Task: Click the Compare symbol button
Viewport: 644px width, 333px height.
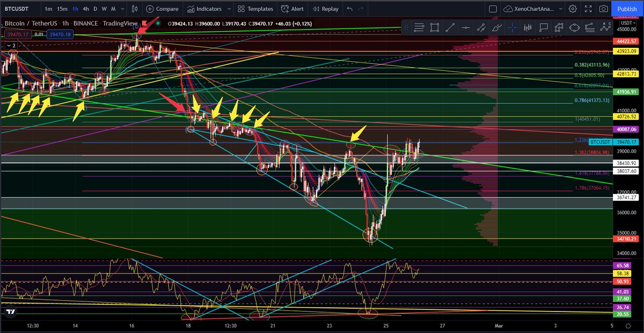Action: click(162, 9)
